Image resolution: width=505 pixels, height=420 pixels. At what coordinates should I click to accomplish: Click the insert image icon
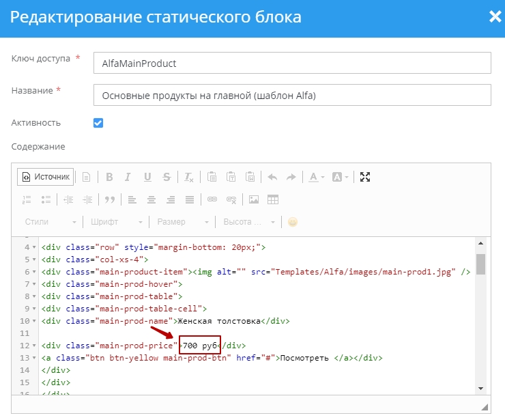point(254,199)
